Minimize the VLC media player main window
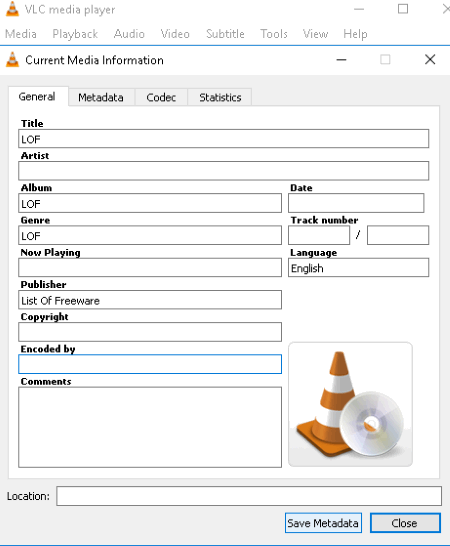The width and height of the screenshot is (450, 546). point(359,9)
